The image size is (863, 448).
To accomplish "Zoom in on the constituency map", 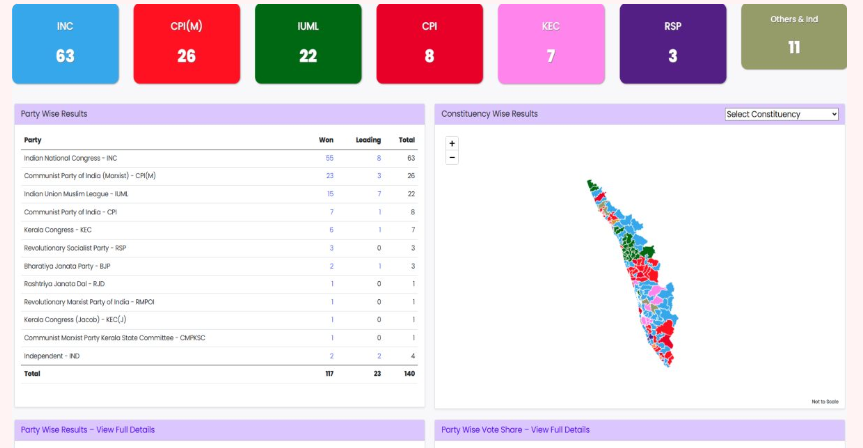I will tap(452, 144).
